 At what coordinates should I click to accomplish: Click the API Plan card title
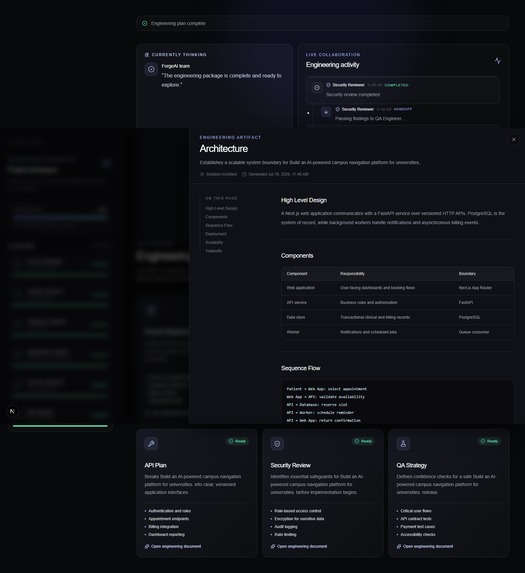tap(155, 465)
